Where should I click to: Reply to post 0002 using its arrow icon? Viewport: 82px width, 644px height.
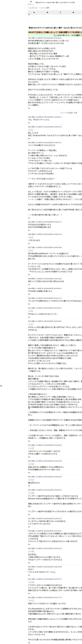coord(29,123)
